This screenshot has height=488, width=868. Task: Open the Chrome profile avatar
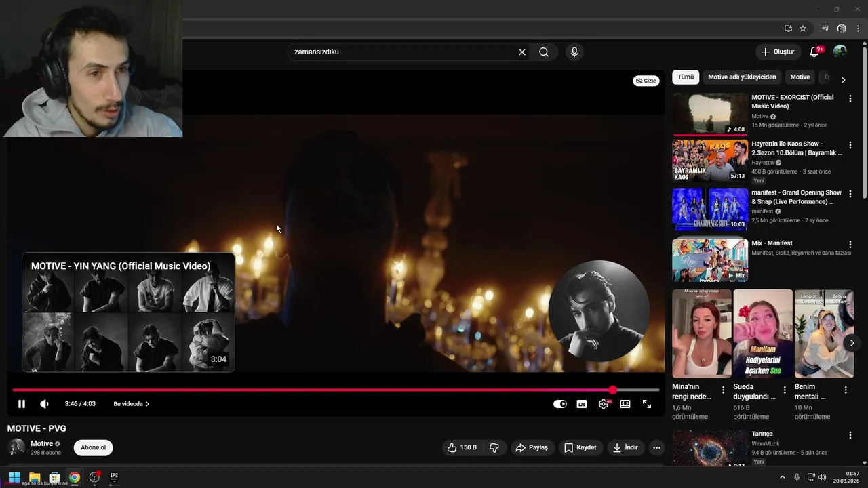pyautogui.click(x=842, y=28)
